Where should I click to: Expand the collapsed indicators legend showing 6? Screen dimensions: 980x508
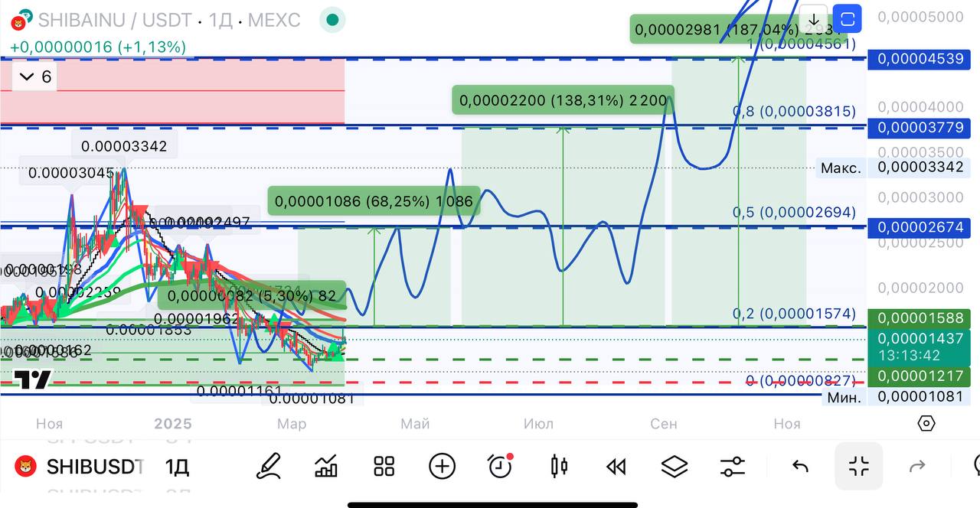click(x=35, y=77)
